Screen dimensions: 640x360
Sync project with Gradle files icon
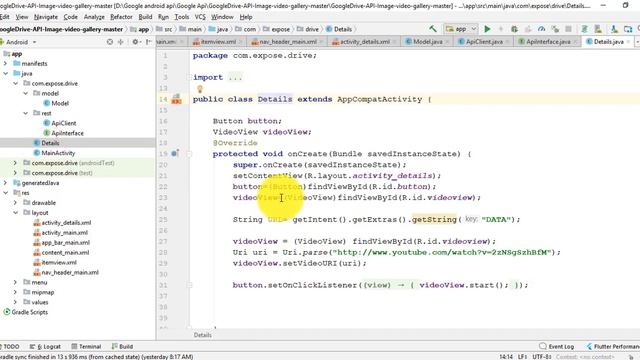(x=584, y=29)
